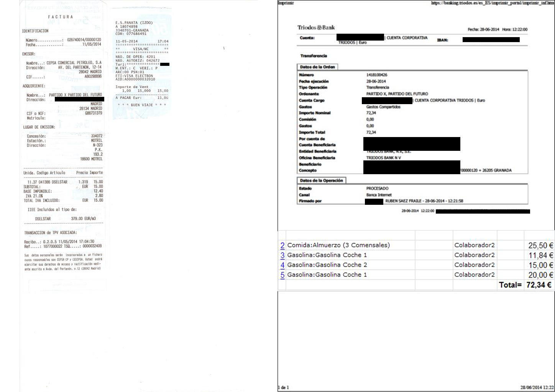Select 'CEPSA COMERCIAL PETROLEO, S.A' issuer name

pyautogui.click(x=74, y=63)
